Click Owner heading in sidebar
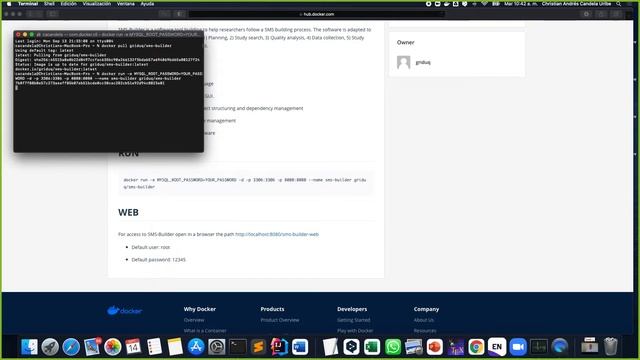This screenshot has height=360, width=640. (x=405, y=42)
